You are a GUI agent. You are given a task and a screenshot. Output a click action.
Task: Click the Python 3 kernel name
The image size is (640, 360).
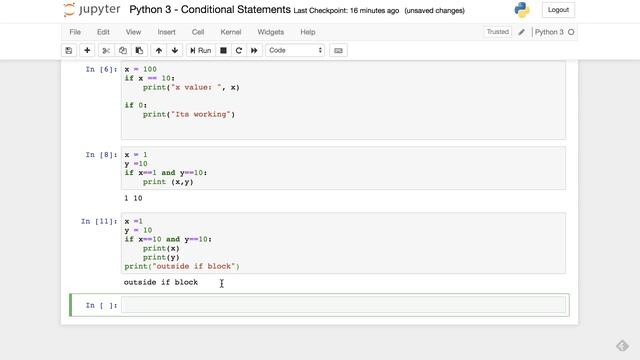tap(549, 32)
